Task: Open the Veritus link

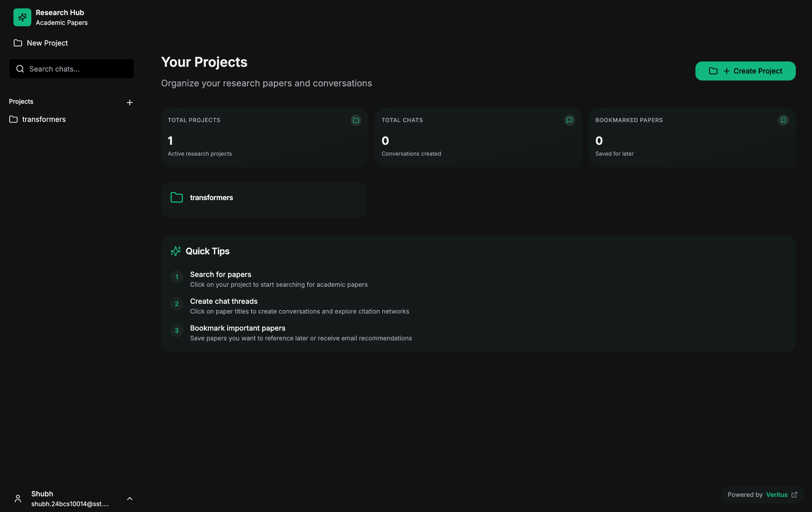Action: (x=776, y=494)
